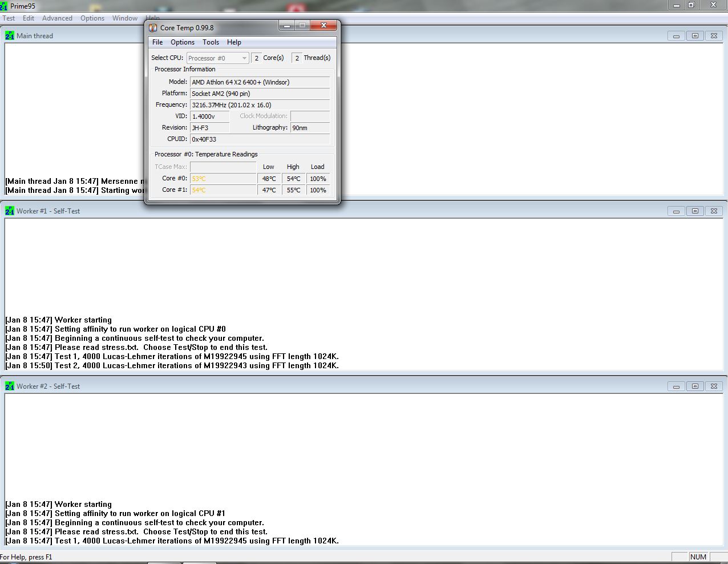Open the Tools menu in Core Temp
Viewport: 728px width, 564px height.
[x=211, y=42]
